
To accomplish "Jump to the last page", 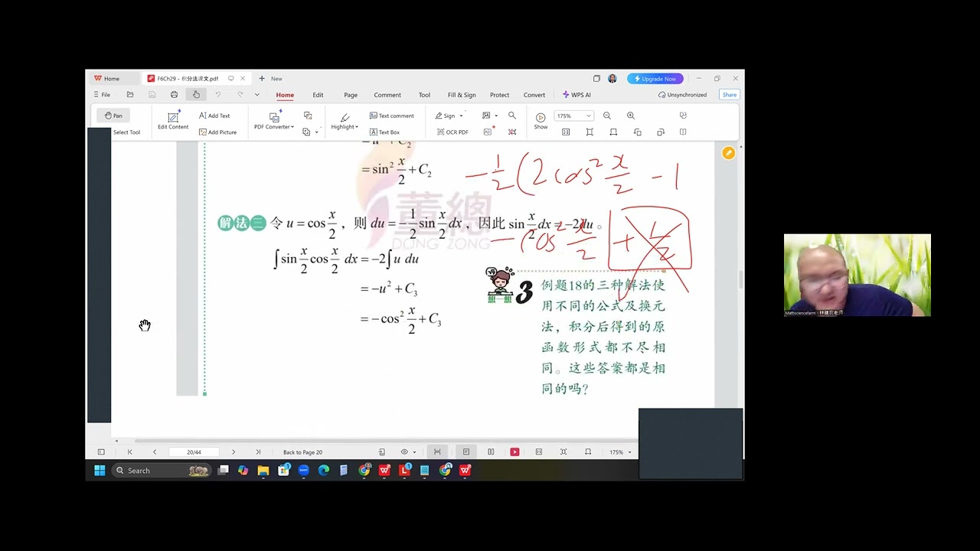I will tap(258, 452).
